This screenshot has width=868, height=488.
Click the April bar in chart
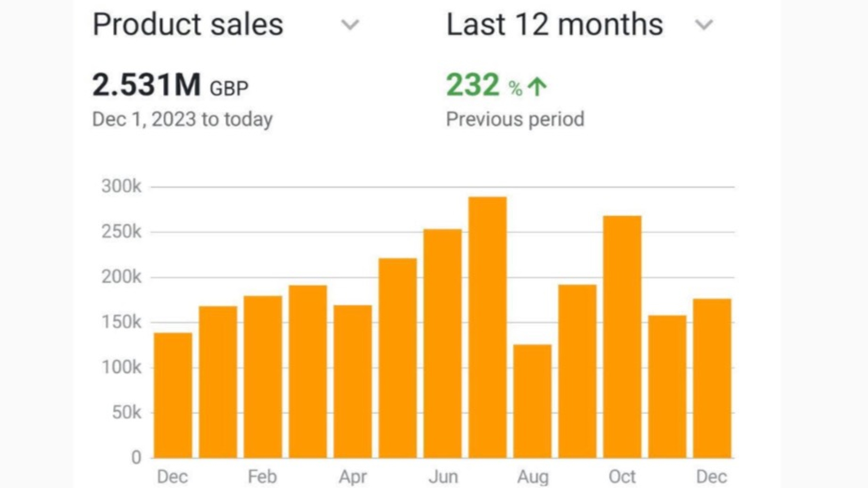(x=353, y=382)
